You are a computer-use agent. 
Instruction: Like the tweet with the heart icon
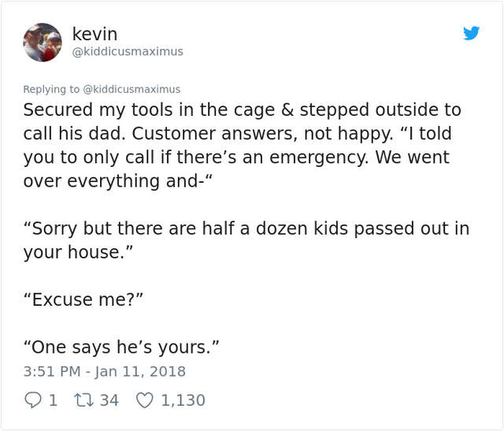[145, 400]
